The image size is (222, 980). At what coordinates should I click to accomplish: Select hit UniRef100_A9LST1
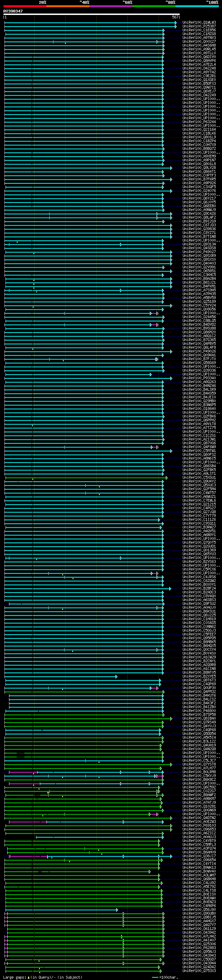point(199,473)
